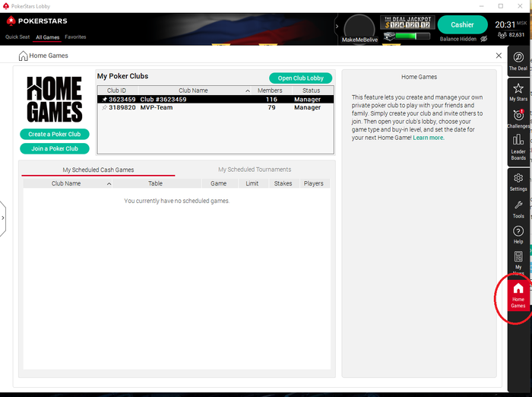Open Leader Boards in the sidebar
The height and width of the screenshot is (397, 532).
pyautogui.click(x=518, y=148)
